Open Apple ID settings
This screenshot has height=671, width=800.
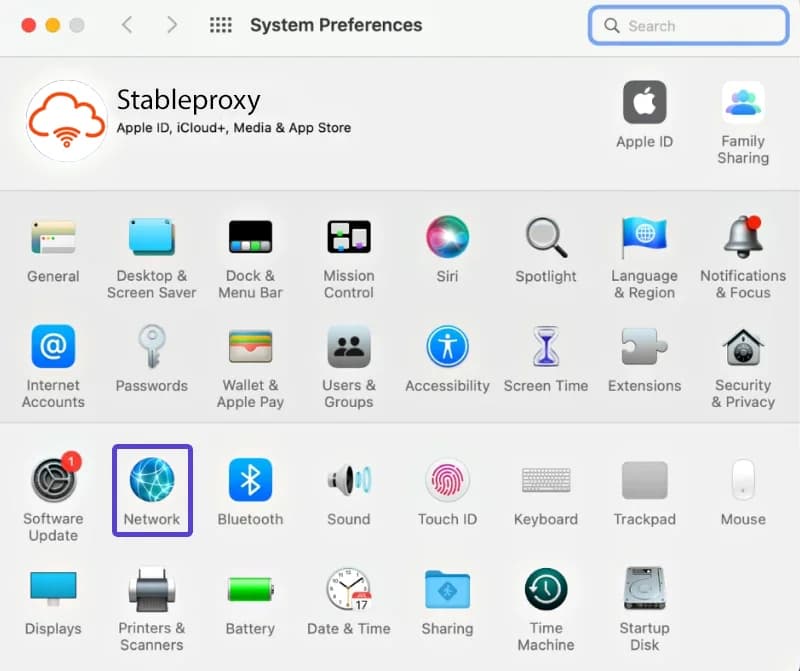pos(644,103)
